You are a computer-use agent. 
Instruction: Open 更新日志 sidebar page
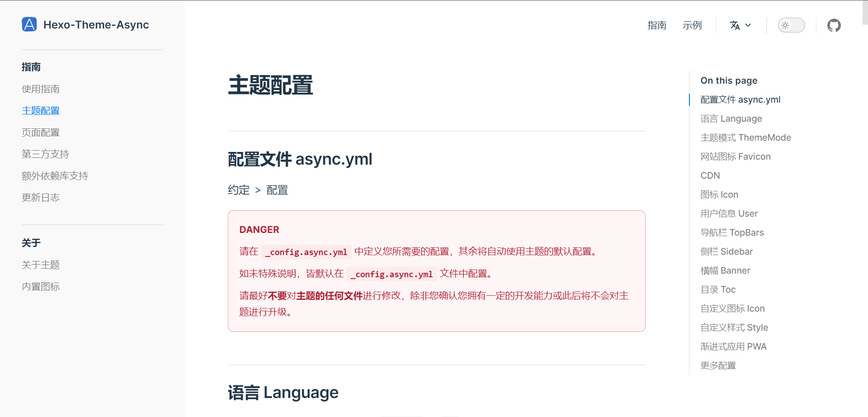pyautogui.click(x=41, y=198)
